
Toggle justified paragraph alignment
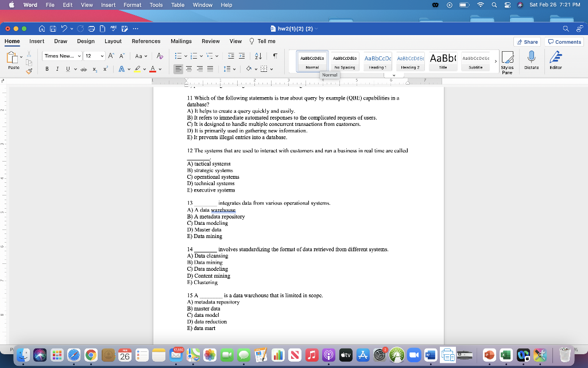[210, 68]
